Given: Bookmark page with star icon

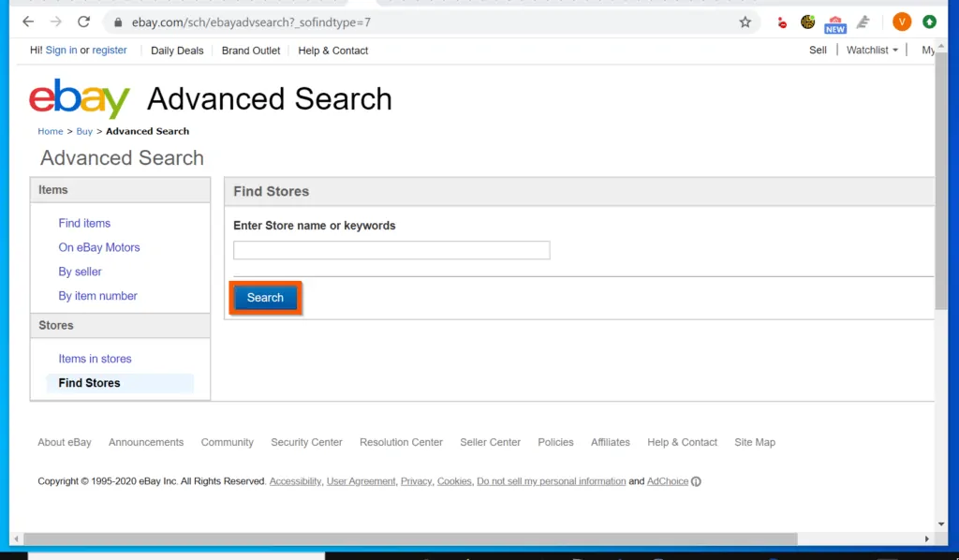Looking at the screenshot, I should click(745, 22).
